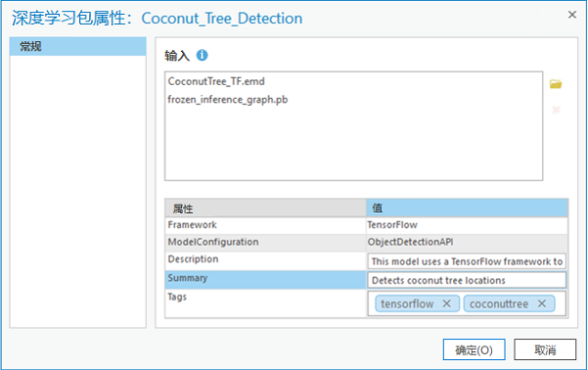
Task: Click the 值 column header
Action: point(468,208)
